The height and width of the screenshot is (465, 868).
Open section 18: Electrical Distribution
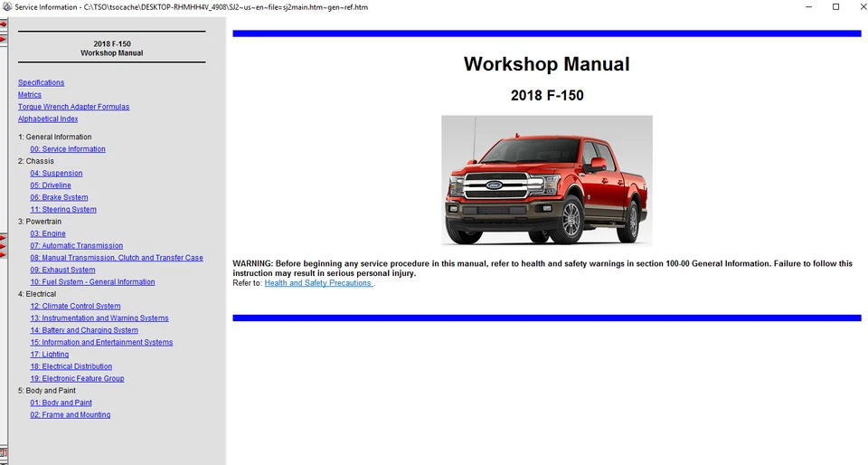(71, 367)
